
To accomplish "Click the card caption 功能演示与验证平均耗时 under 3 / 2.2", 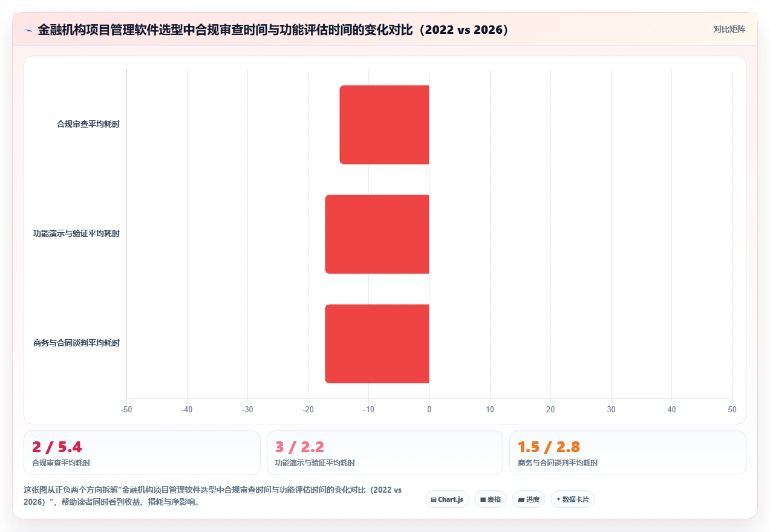I will [315, 463].
